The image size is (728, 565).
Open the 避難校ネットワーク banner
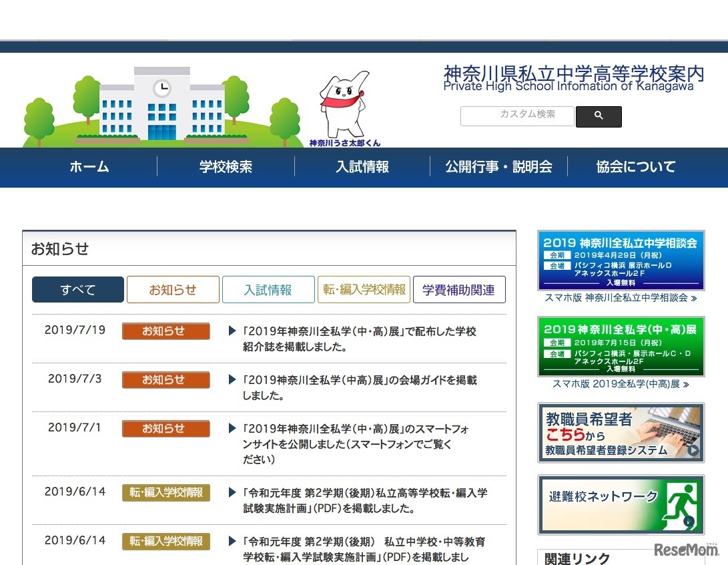[x=621, y=504]
